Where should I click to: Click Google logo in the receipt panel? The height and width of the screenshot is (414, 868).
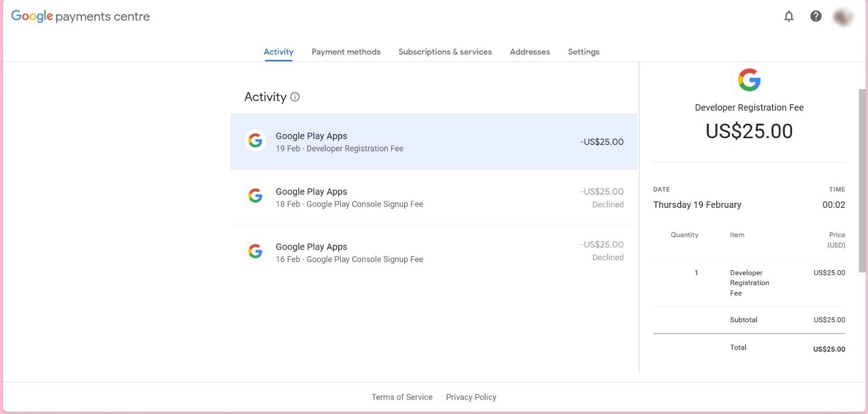[x=749, y=80]
